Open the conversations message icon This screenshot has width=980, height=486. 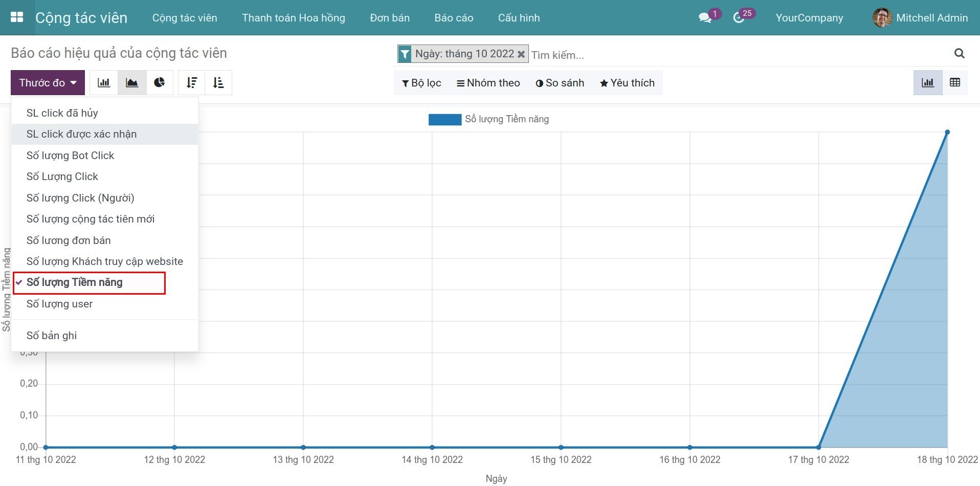click(x=705, y=18)
